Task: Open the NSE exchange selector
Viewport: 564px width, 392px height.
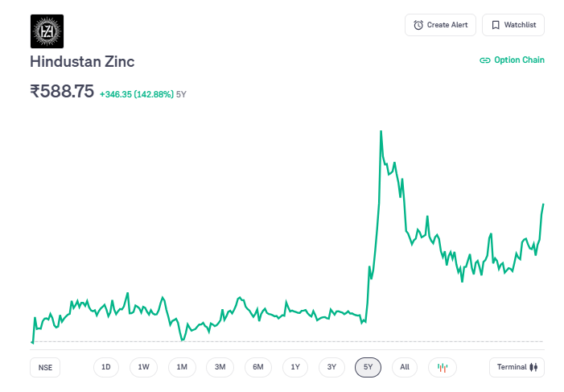Action: point(45,368)
